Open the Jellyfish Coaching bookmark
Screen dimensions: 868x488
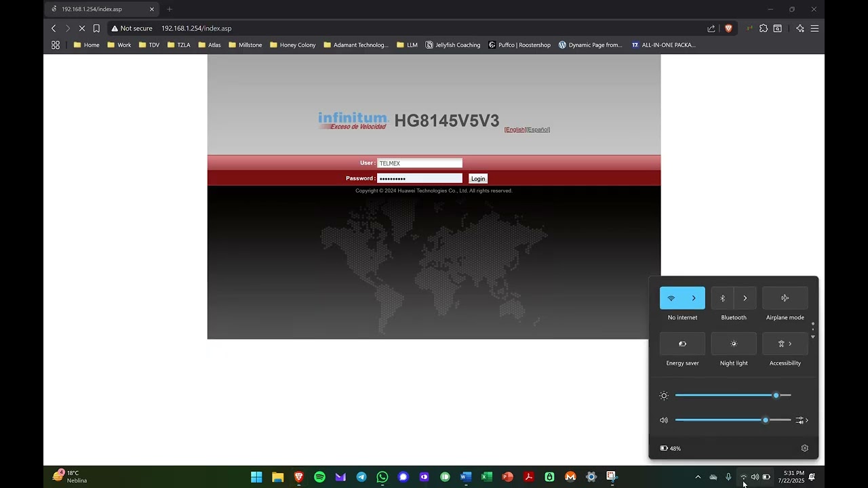453,45
